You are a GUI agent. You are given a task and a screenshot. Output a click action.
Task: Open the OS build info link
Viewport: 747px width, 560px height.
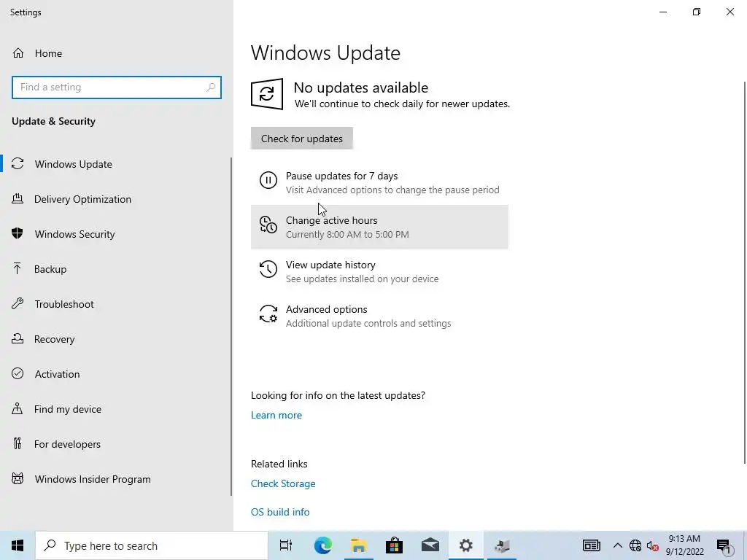point(280,512)
